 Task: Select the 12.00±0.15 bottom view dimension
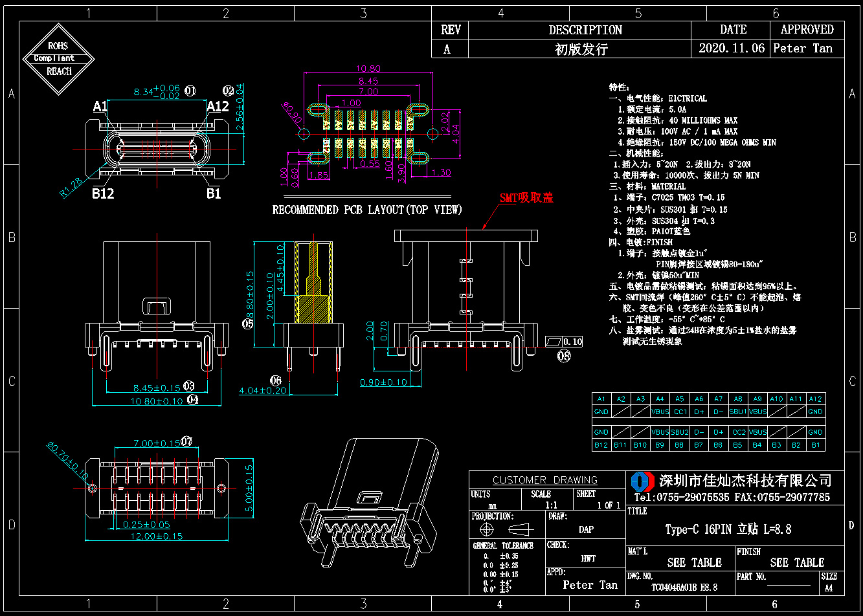click(158, 536)
